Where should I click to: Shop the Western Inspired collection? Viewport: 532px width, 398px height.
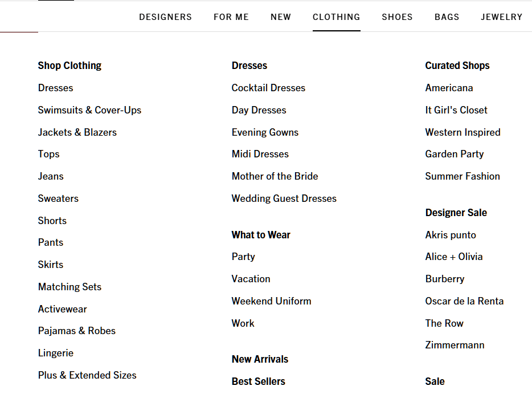tap(463, 132)
